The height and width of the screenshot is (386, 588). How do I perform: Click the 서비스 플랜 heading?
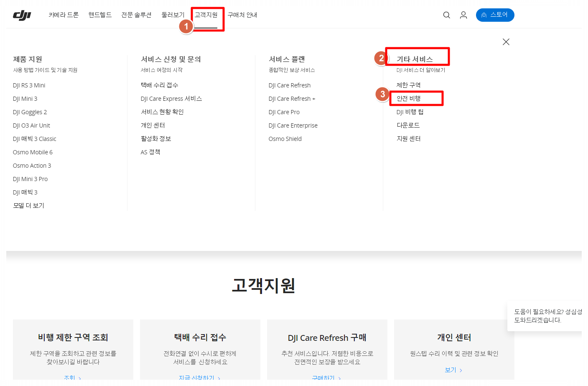[x=287, y=59]
